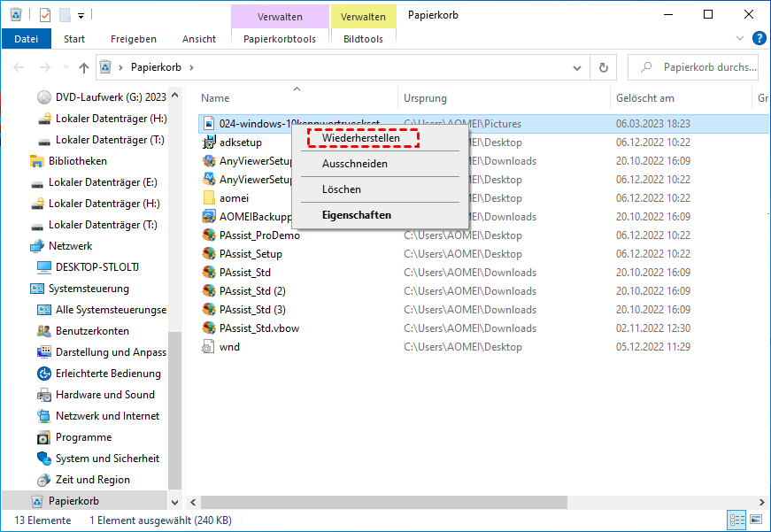The height and width of the screenshot is (532, 771).
Task: Select the PAssist_Setup file icon
Action: pos(209,254)
